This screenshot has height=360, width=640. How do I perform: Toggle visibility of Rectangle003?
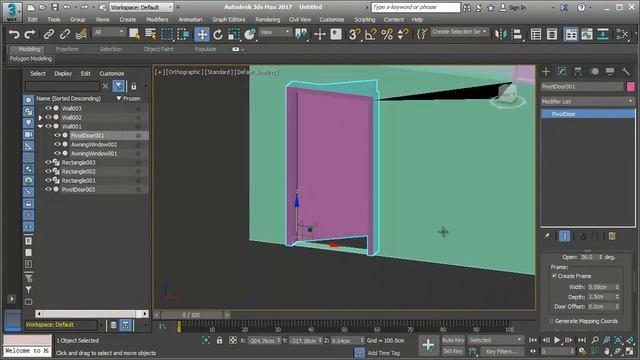pyautogui.click(x=48, y=162)
